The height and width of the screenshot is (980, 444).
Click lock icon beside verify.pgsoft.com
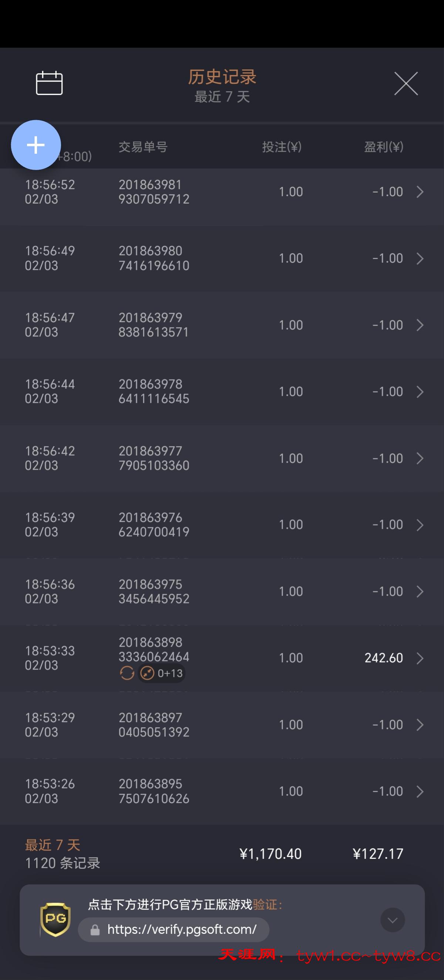tap(95, 930)
